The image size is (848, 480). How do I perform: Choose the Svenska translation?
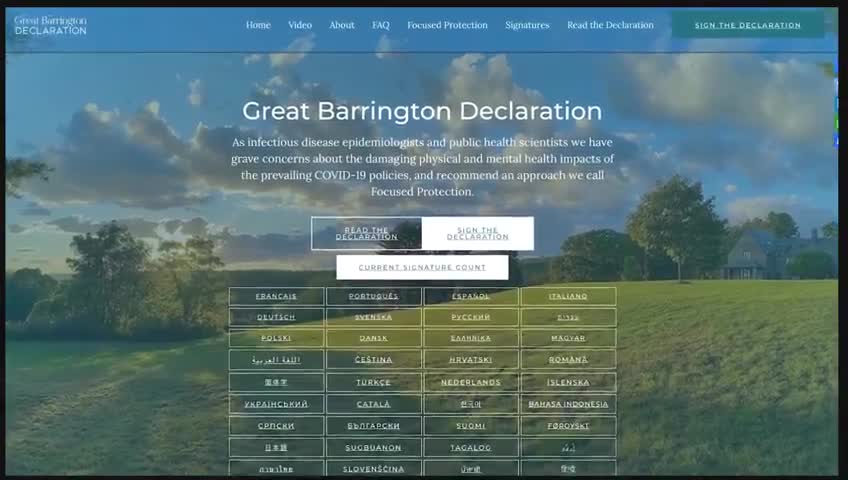click(x=374, y=317)
